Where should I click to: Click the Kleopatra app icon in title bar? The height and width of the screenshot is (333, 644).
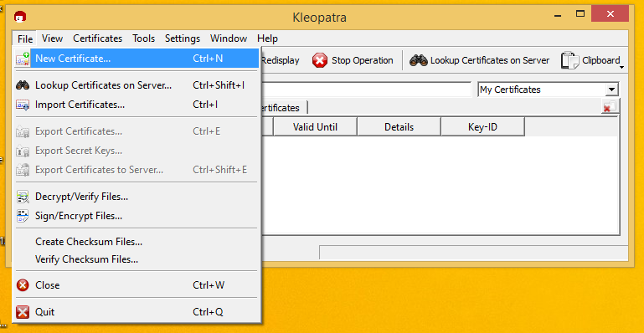click(20, 17)
